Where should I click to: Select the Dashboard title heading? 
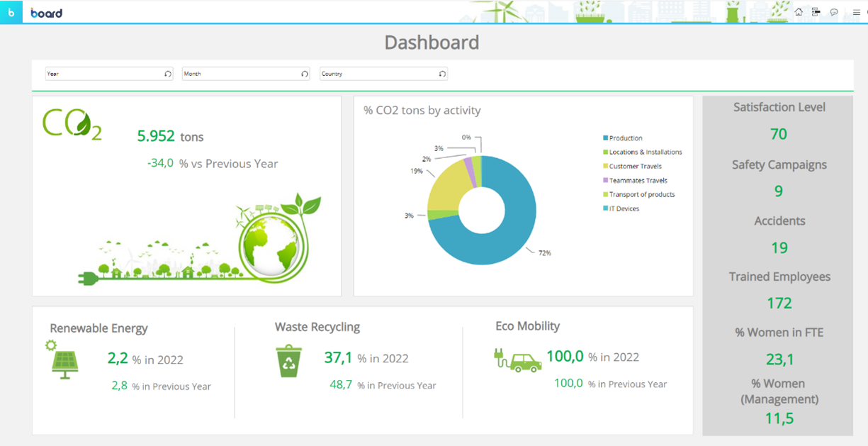click(432, 43)
